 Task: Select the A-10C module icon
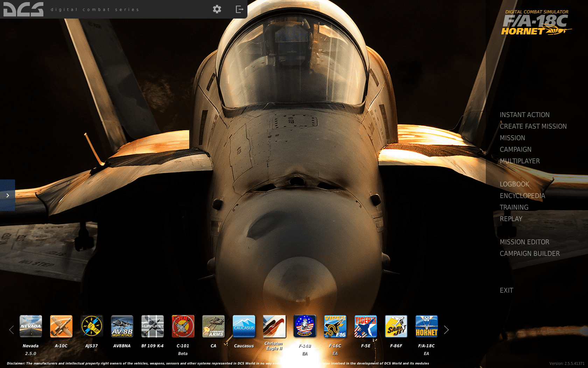tap(61, 326)
